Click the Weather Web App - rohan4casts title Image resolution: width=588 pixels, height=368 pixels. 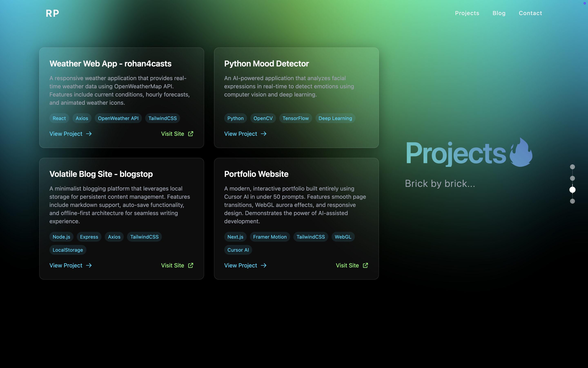(x=110, y=64)
